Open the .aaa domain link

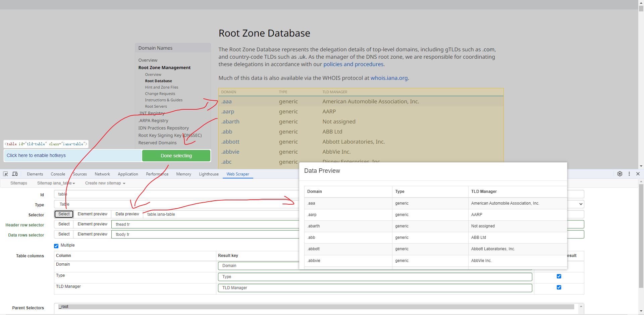click(226, 101)
